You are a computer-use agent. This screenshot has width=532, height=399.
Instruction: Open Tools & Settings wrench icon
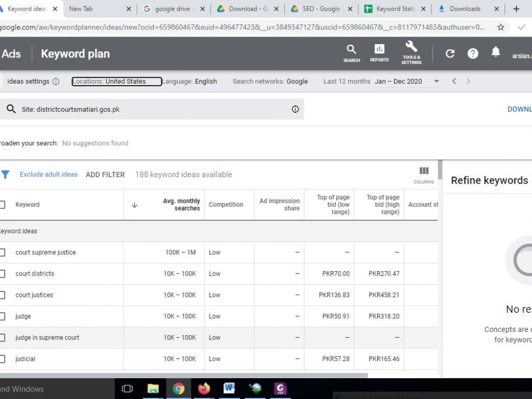[411, 52]
